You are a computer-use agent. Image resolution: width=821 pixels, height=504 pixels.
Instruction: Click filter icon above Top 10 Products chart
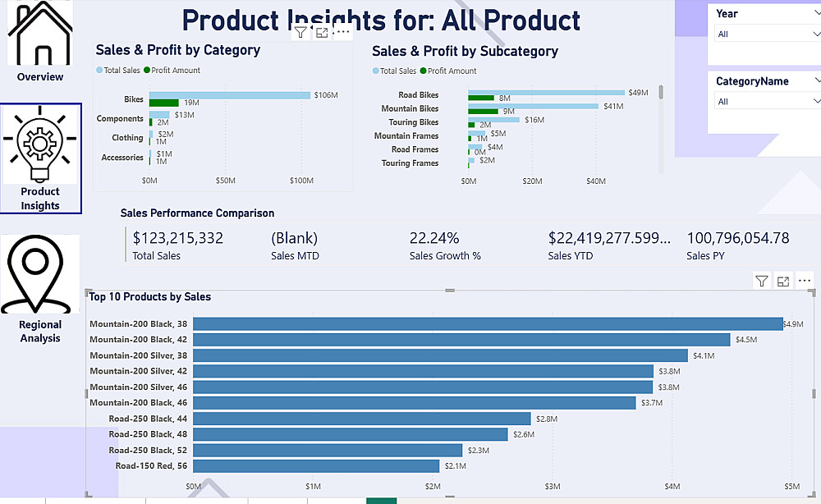point(761,282)
